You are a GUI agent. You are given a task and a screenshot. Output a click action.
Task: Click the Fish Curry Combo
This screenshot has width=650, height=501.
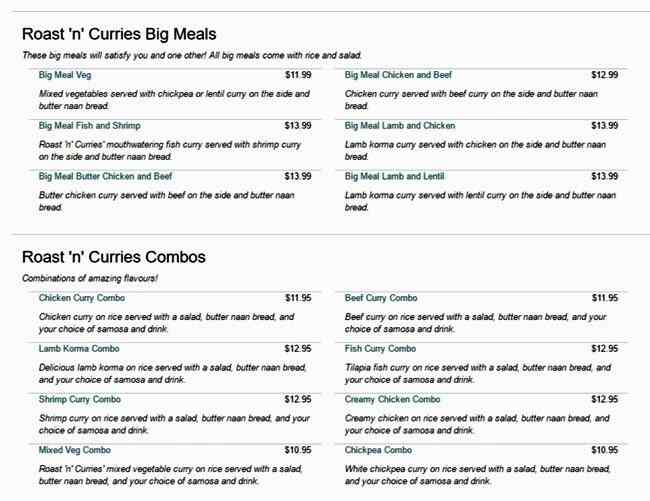point(380,349)
